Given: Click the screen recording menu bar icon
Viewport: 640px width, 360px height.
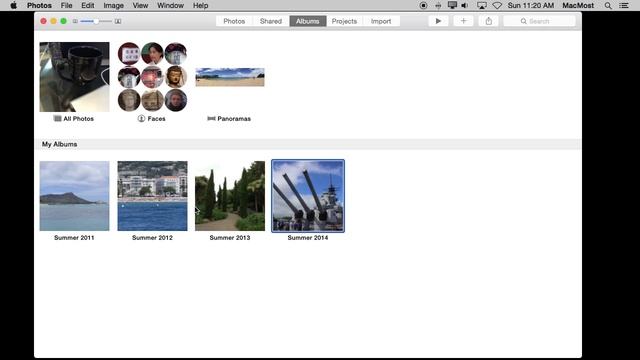Looking at the screenshot, I should coord(423,5).
